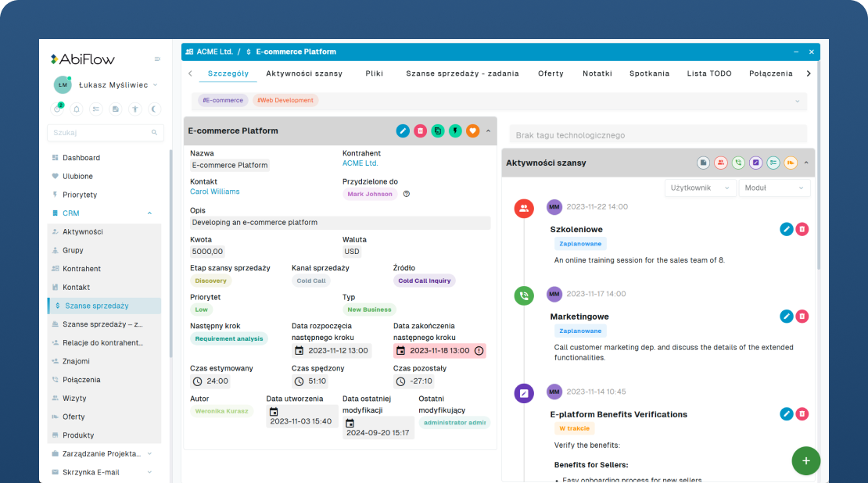Collapse the Aktywności szansy panel
Image resolution: width=868 pixels, height=483 pixels.
(x=806, y=163)
